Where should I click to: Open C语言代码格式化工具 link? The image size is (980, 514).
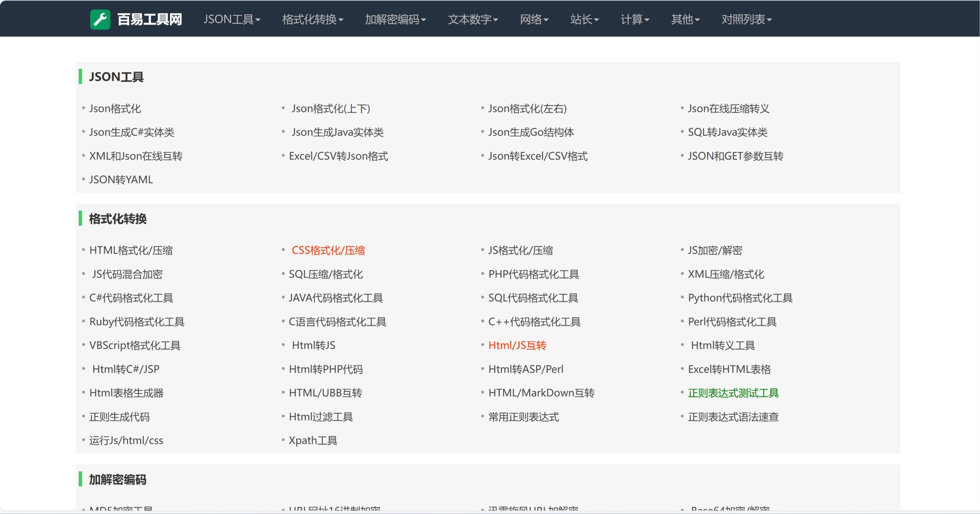[337, 322]
